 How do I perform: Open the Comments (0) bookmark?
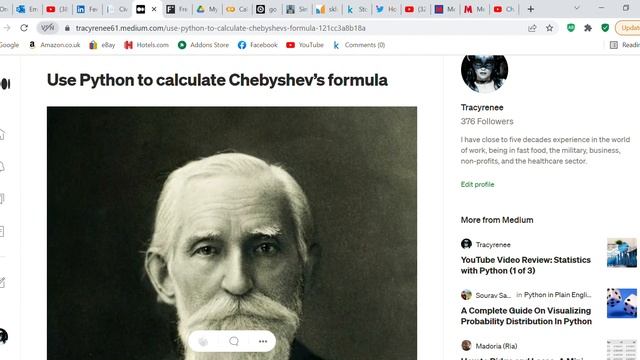click(x=359, y=45)
